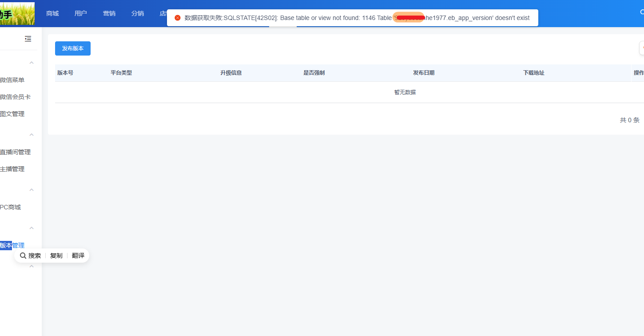
Task: Click the red error icon in the notification
Action: click(178, 18)
